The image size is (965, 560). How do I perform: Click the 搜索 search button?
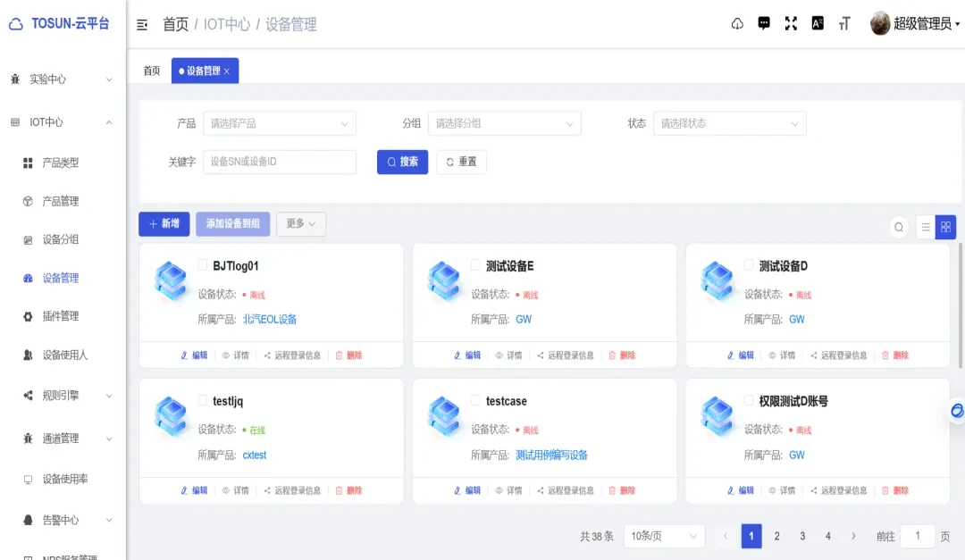tap(401, 162)
